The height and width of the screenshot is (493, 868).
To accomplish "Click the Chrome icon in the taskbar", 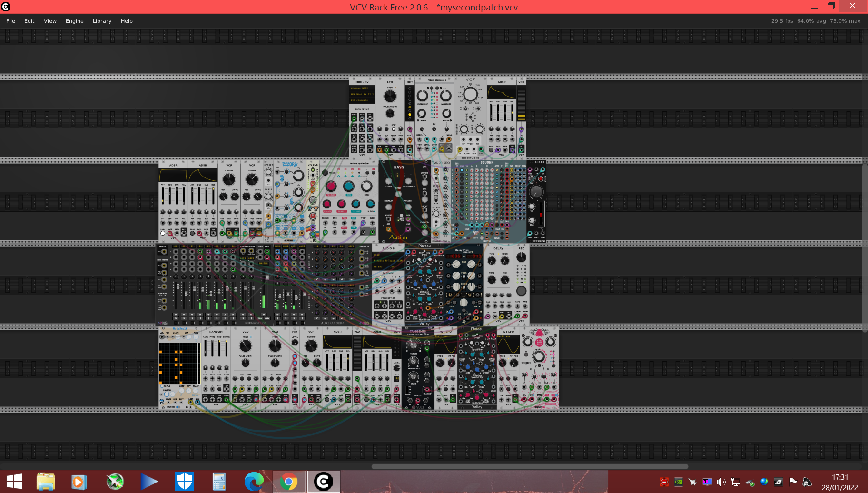I will click(288, 482).
